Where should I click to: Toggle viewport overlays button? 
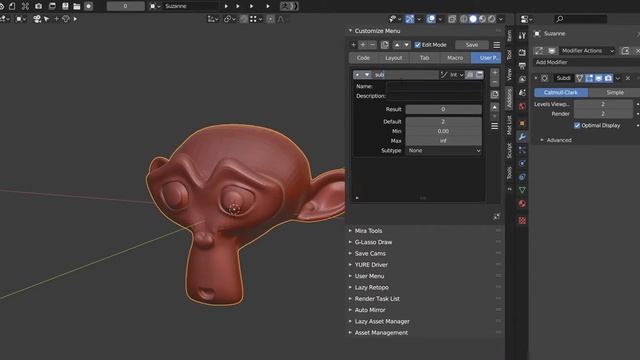431,19
